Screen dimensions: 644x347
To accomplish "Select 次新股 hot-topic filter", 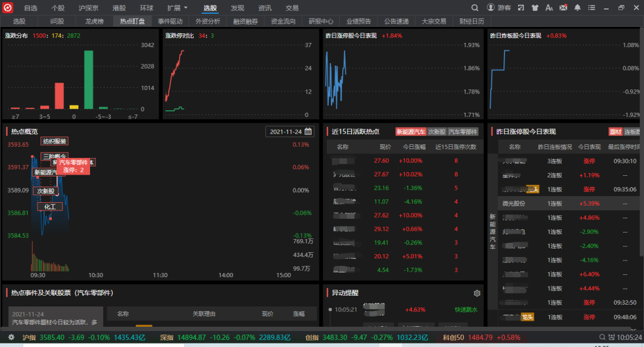I will (437, 132).
